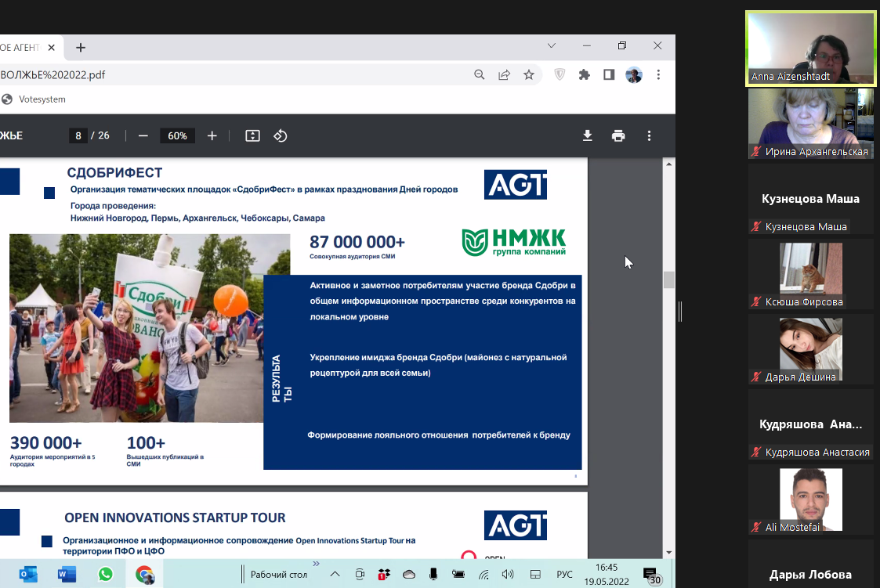Download the PDF file
This screenshot has width=880, height=588.
click(588, 135)
